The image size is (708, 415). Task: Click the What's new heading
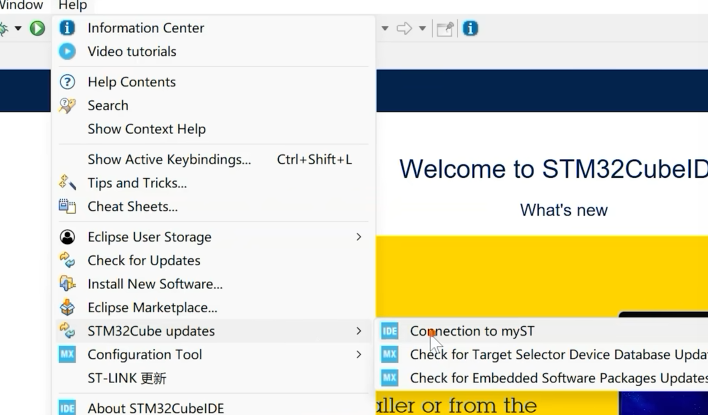[x=564, y=210]
